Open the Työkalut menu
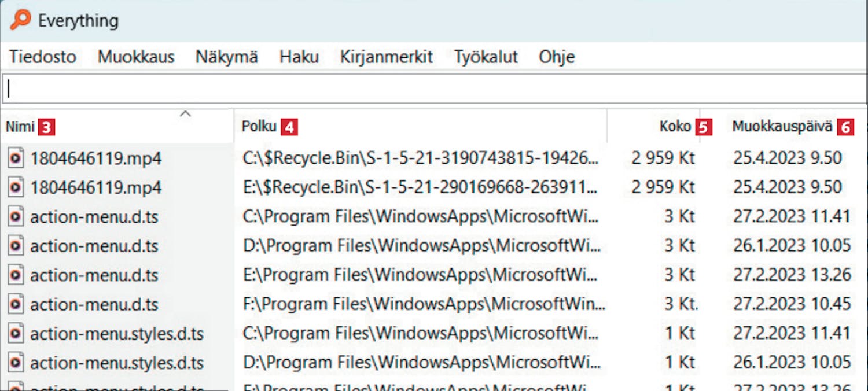 [486, 57]
